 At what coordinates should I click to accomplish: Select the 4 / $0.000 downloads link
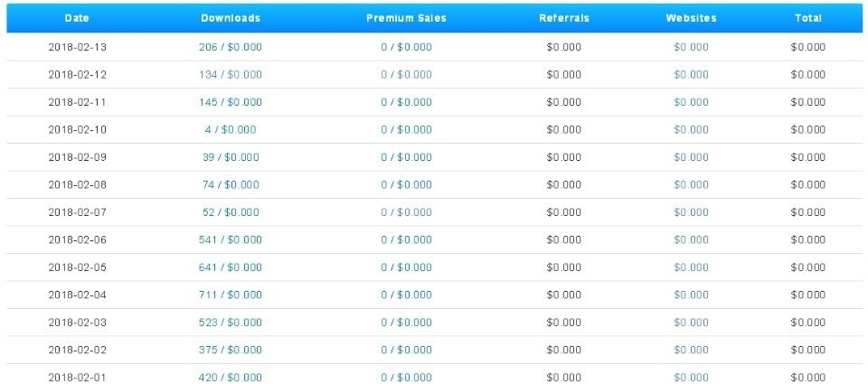click(230, 129)
